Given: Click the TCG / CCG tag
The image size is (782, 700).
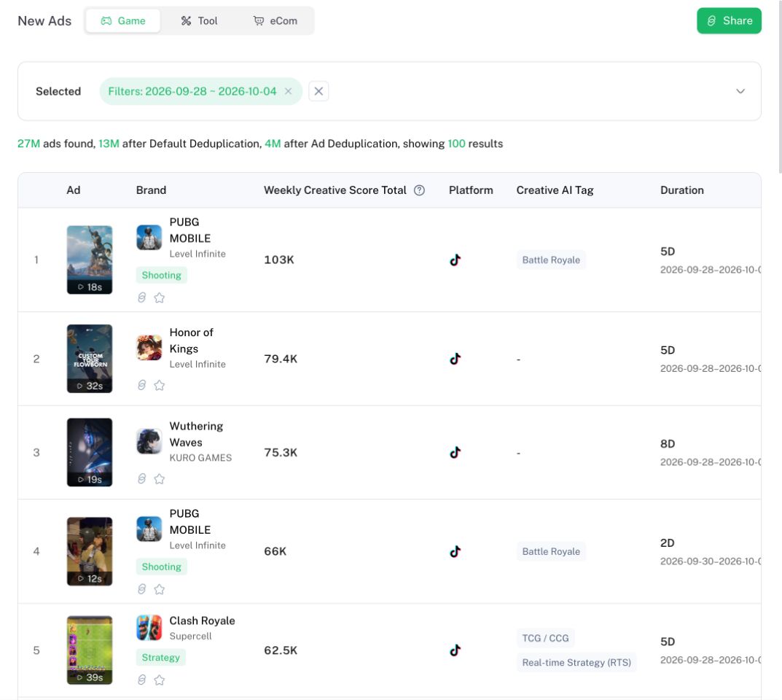Looking at the screenshot, I should [x=545, y=638].
